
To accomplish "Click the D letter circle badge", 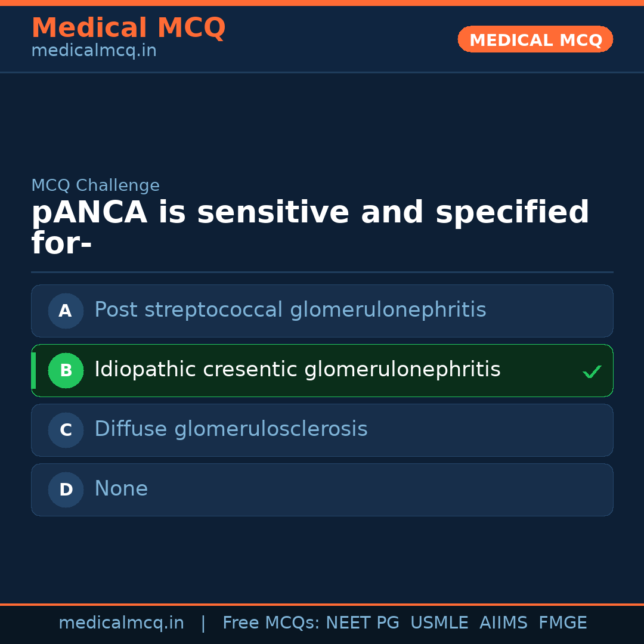I will click(x=66, y=490).
